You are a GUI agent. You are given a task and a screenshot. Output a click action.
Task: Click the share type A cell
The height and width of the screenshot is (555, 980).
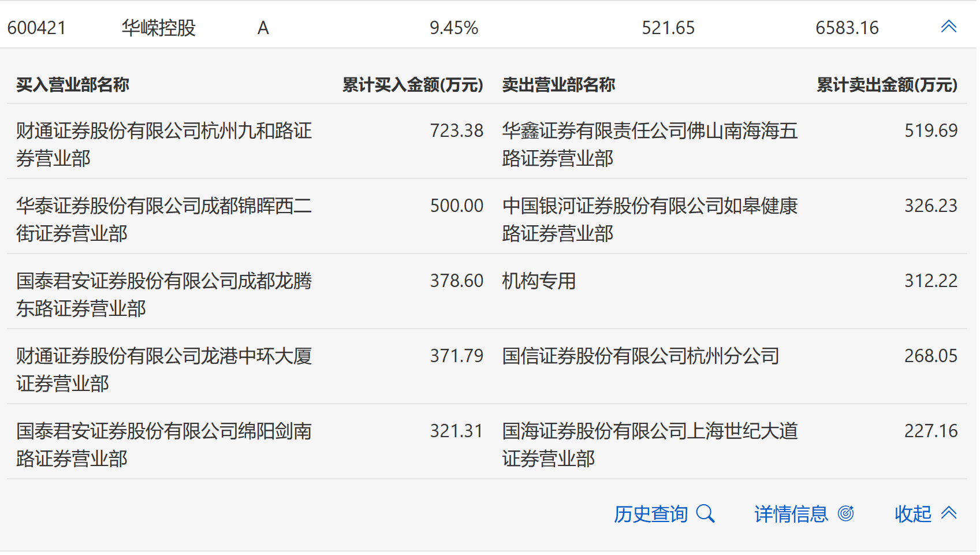click(263, 28)
